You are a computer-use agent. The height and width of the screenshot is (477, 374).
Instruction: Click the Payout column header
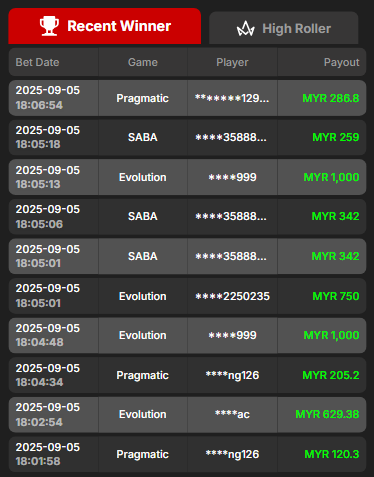point(342,62)
